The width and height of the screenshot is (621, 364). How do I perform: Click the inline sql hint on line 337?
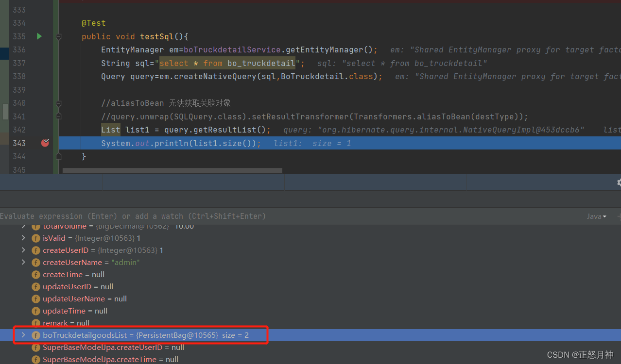(402, 63)
